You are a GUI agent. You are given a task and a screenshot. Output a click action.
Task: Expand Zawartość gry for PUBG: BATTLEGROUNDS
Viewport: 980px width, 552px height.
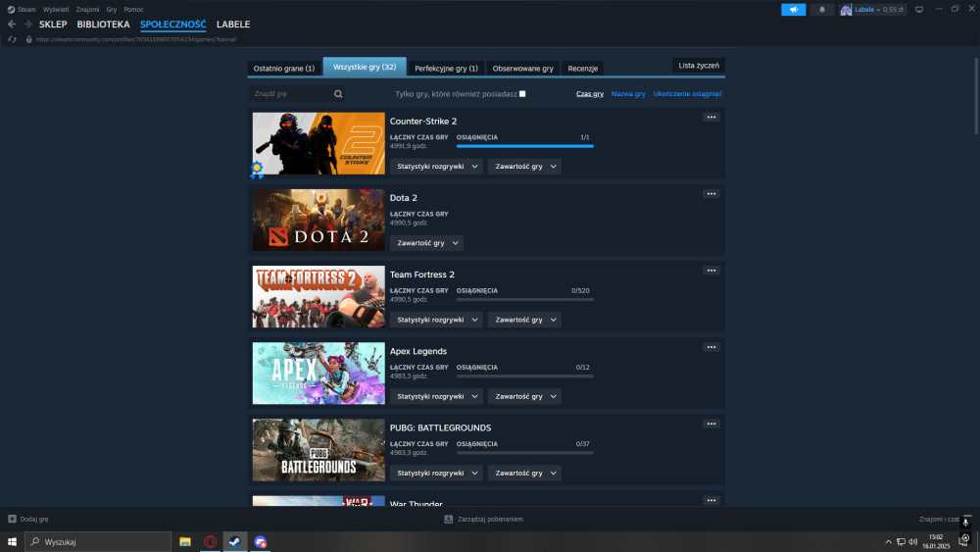524,474
